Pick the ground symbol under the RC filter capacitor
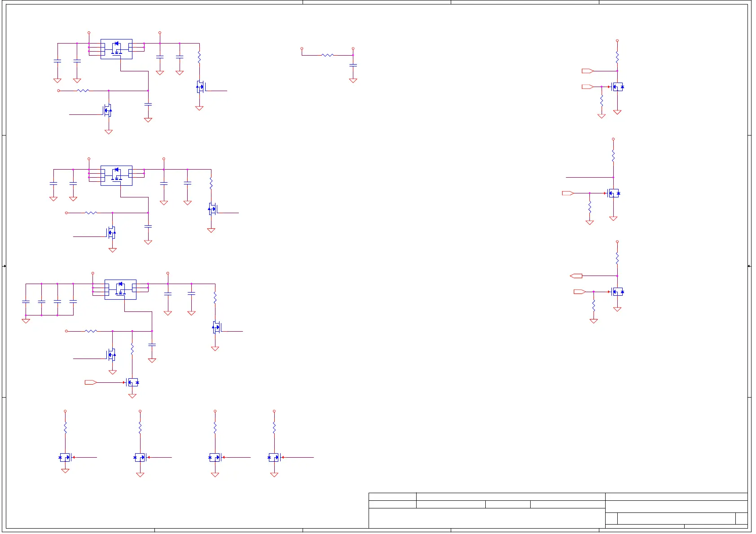This screenshot has width=756, height=534. pyautogui.click(x=353, y=81)
